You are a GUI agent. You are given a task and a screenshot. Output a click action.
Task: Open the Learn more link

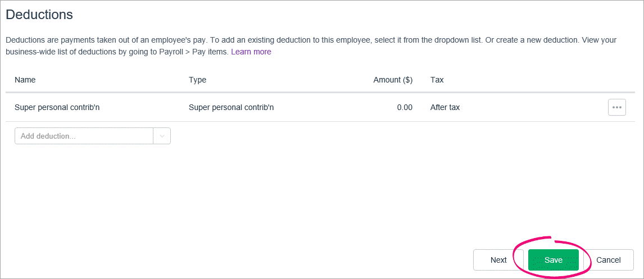tap(251, 52)
